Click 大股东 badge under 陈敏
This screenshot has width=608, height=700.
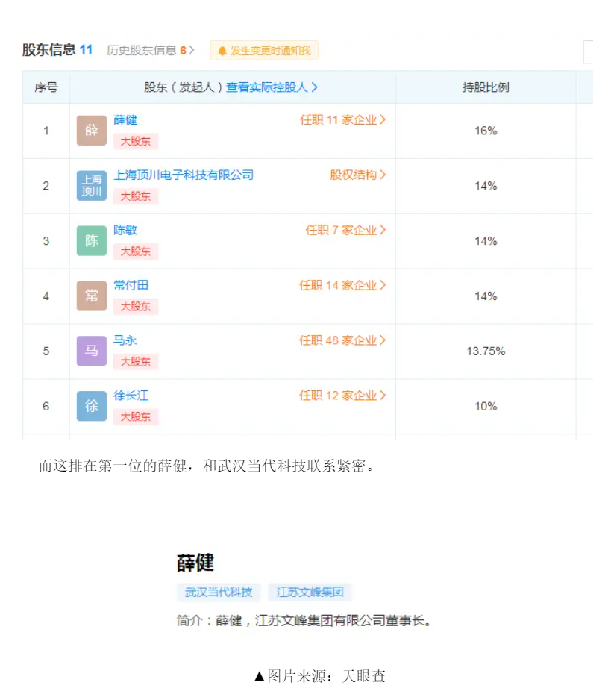pos(136,251)
